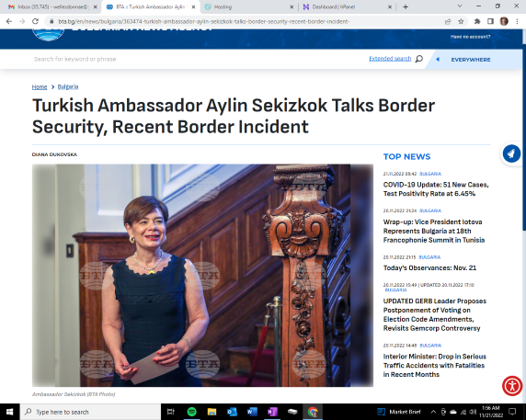Launch Word from the taskbar
Viewport: 526px width, 420px height.
click(252, 412)
